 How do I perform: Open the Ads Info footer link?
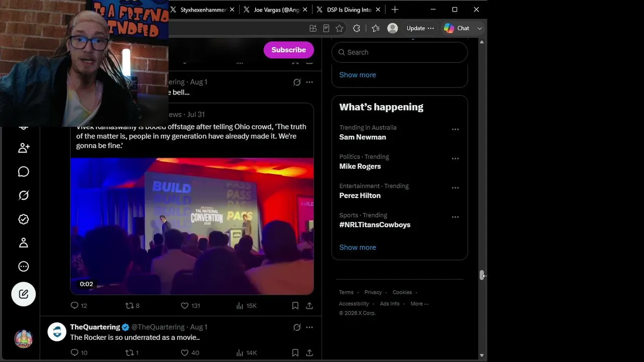[390, 304]
